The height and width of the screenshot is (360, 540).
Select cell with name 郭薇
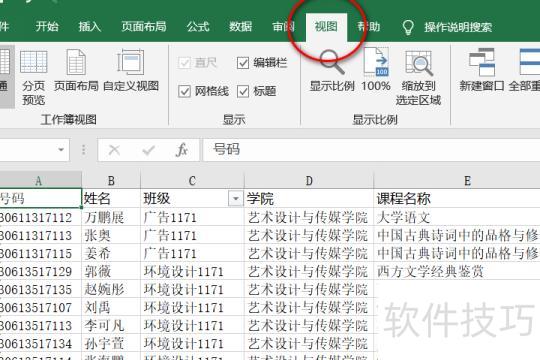pyautogui.click(x=111, y=271)
